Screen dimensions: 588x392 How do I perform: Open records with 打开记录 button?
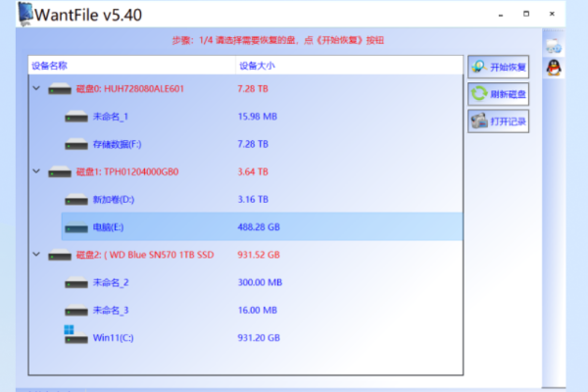[x=498, y=122]
